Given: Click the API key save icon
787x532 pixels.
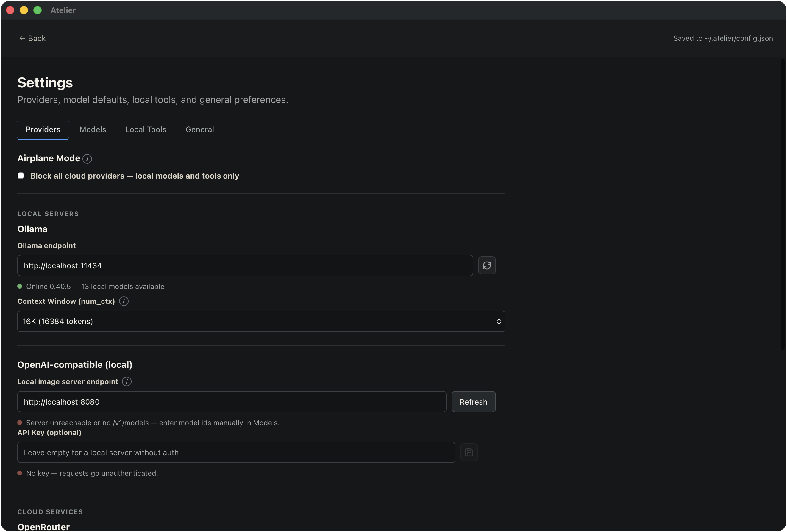Looking at the screenshot, I should [469, 453].
